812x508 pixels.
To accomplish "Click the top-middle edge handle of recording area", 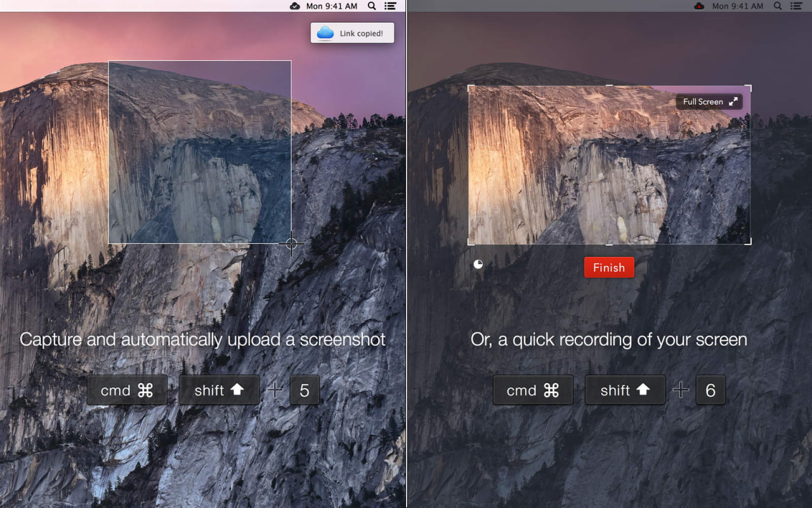I will [x=610, y=86].
